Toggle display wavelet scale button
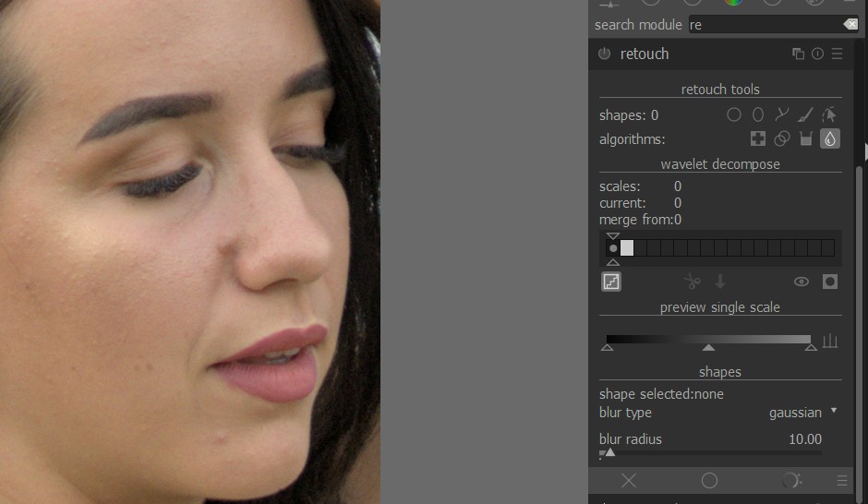The image size is (868, 504). [x=611, y=282]
